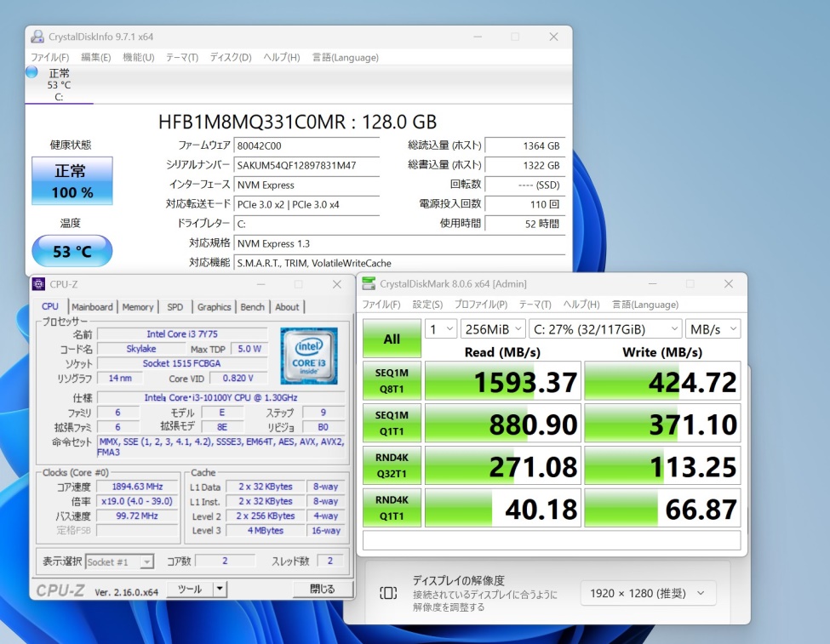Screen dimensions: 830x644
Task: Run the RND4K Q32T1 benchmark
Action: (x=392, y=465)
